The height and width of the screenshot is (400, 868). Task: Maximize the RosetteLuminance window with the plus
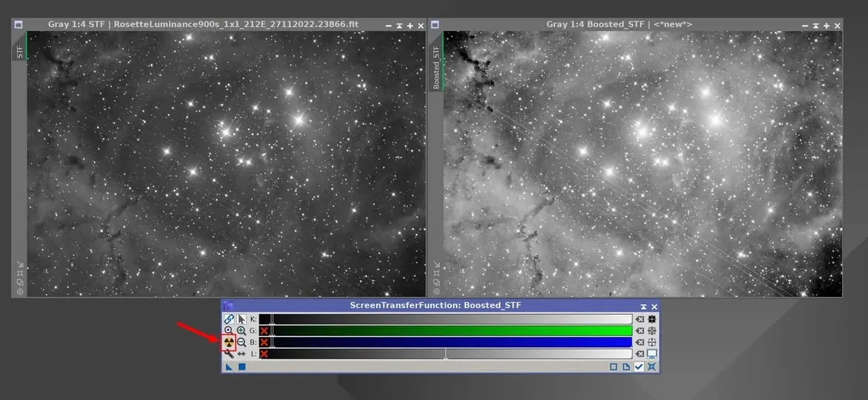click(410, 25)
